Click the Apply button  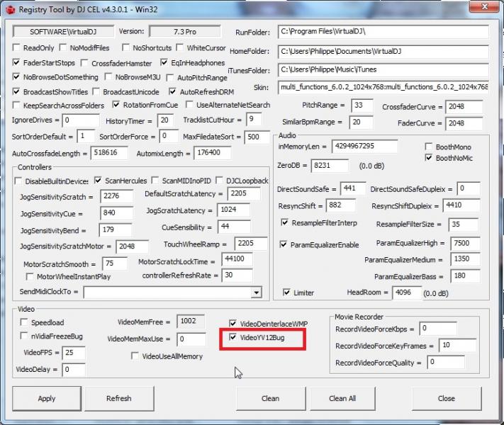click(47, 398)
